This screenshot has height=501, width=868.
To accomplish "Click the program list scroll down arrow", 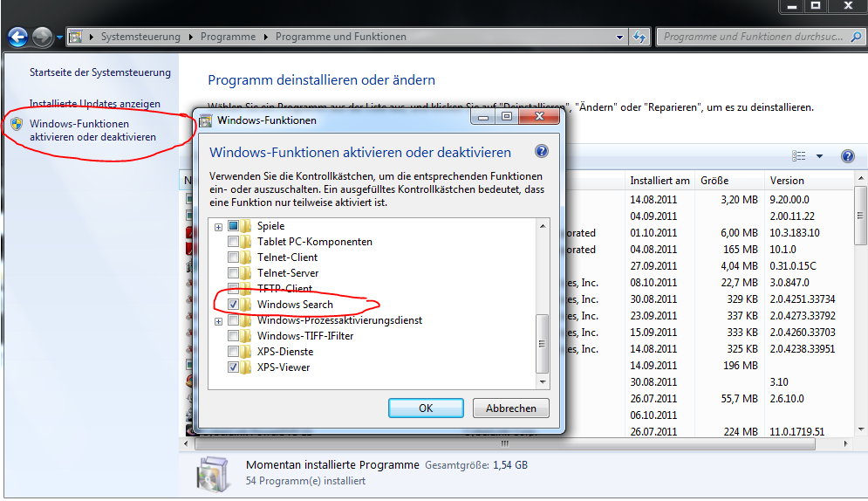I will [861, 429].
